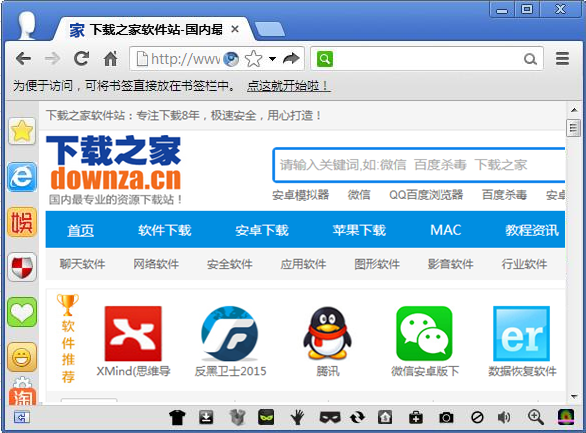Click the magnifier search button
Viewport: 586px width, 433px height.
530,59
